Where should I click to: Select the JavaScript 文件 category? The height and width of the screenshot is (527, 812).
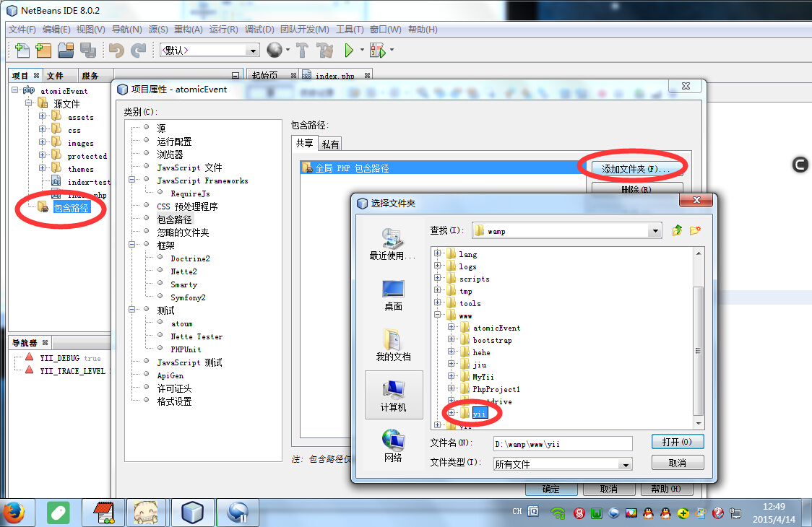pos(189,167)
